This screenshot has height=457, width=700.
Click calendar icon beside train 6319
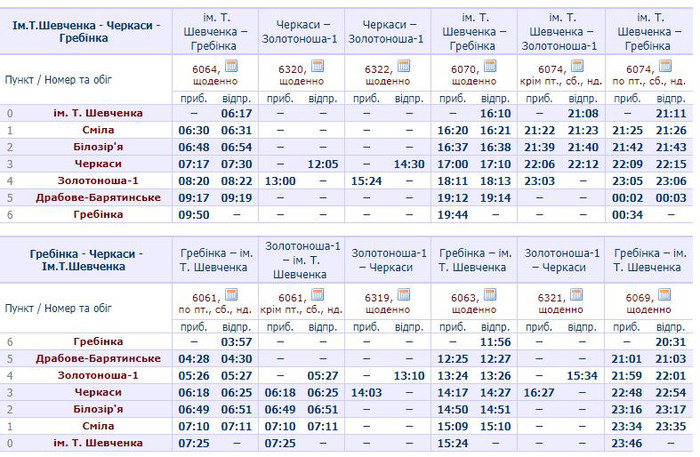coord(403,294)
